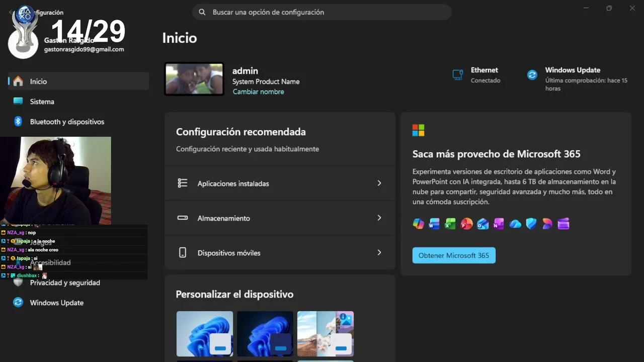Select the dark Windows bloom theme thumbnail
The image size is (644, 362).
[265, 334]
